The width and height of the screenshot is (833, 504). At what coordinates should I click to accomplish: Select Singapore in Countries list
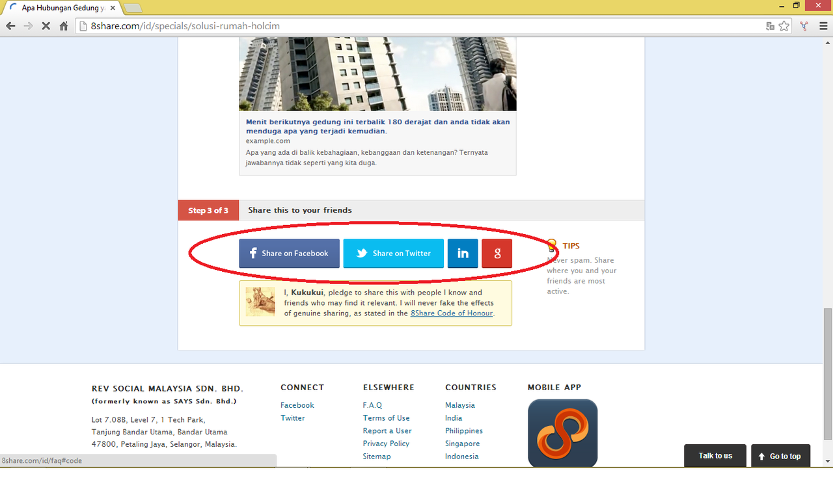click(x=463, y=444)
